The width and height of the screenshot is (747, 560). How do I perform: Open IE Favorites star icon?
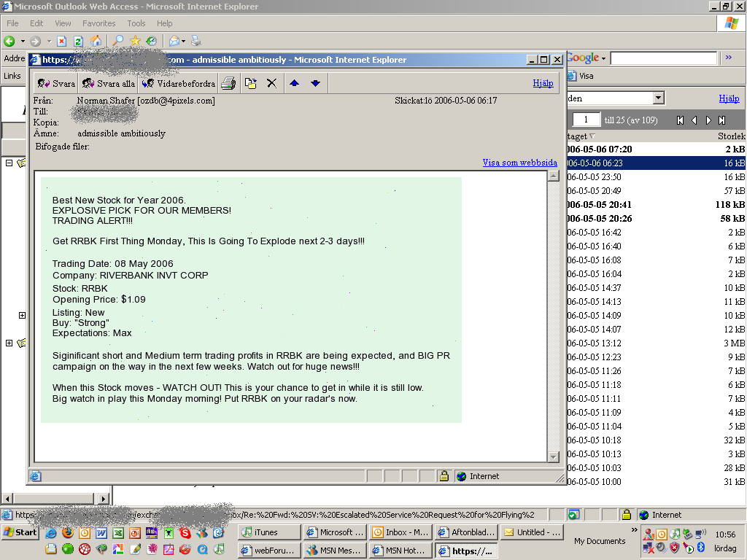pyautogui.click(x=135, y=42)
